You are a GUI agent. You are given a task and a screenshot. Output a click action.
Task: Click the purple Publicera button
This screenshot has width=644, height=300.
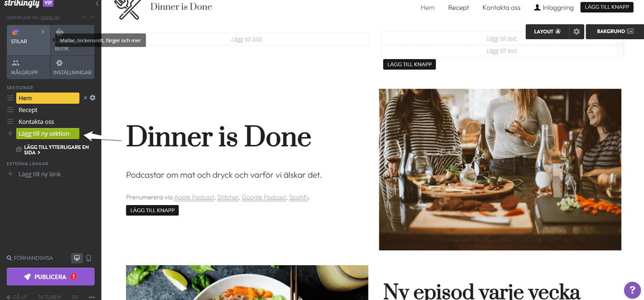pyautogui.click(x=50, y=277)
